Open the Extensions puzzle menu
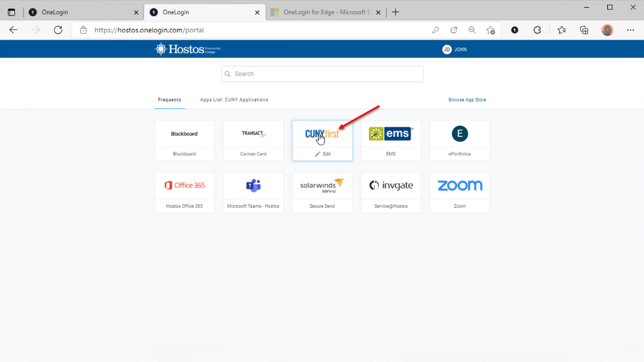Screen dimensions: 644x362 coord(537,30)
